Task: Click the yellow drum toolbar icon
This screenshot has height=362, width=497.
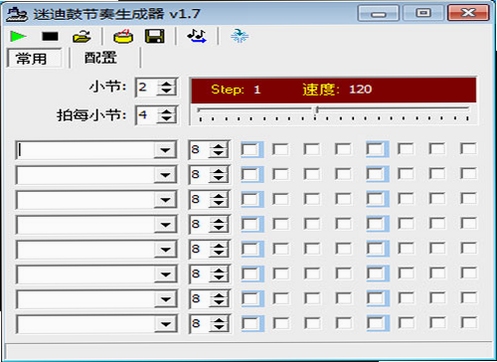Action: [123, 36]
